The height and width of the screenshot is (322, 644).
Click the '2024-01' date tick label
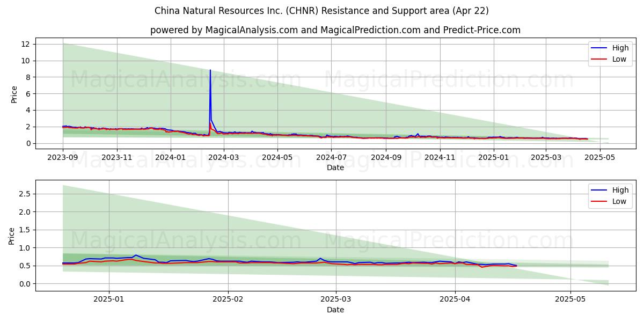[x=171, y=158]
